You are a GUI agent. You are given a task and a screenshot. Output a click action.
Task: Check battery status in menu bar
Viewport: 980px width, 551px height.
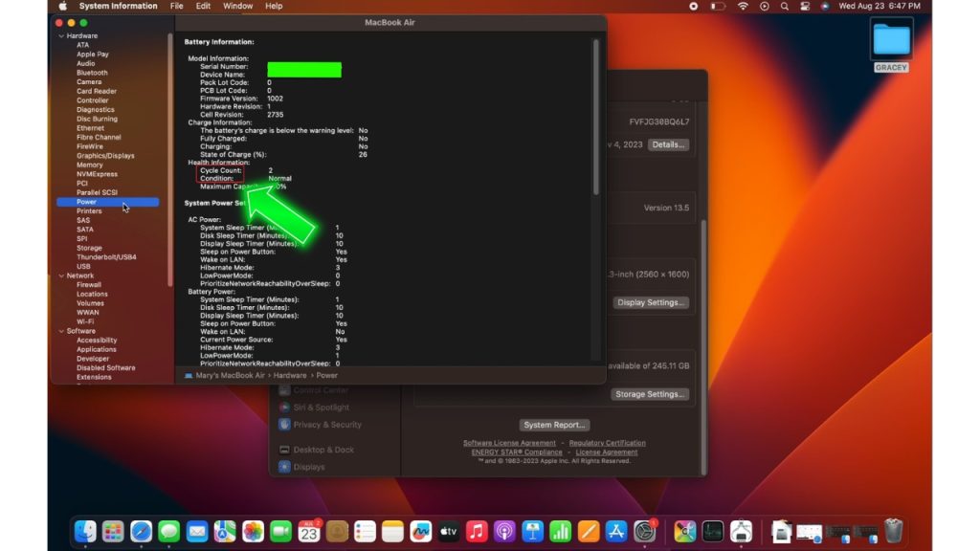[718, 7]
